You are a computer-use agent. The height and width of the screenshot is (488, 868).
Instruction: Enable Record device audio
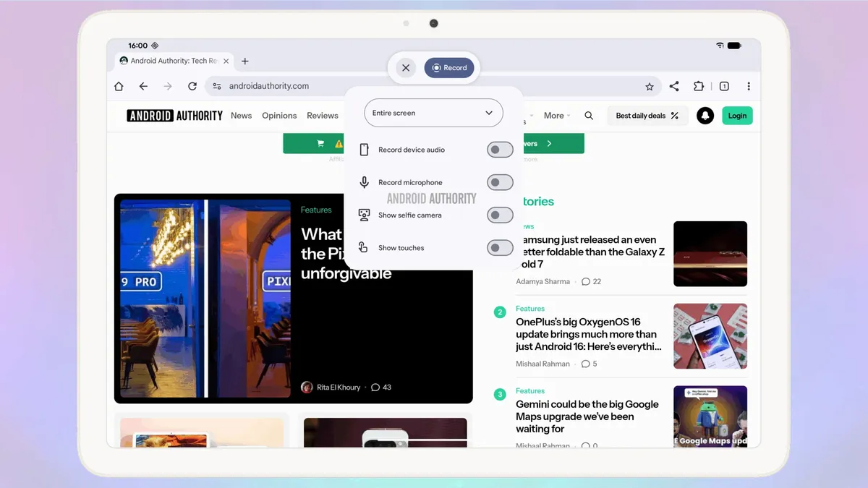point(500,150)
